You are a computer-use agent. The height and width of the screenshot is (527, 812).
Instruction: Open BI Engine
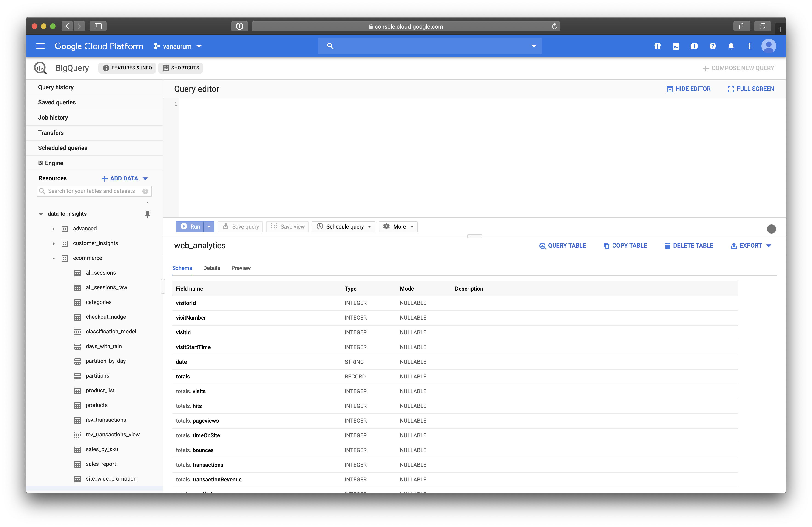pos(94,163)
